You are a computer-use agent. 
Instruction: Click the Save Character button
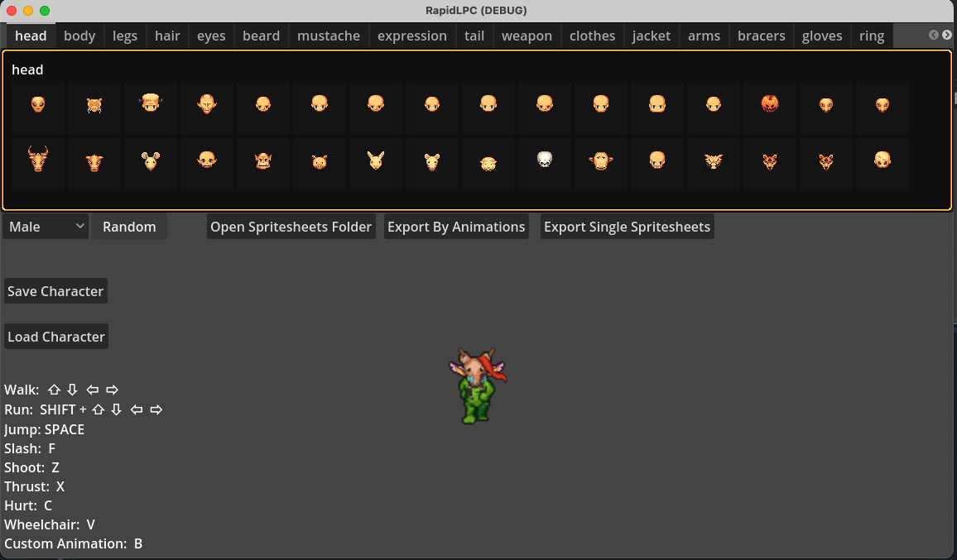[55, 291]
